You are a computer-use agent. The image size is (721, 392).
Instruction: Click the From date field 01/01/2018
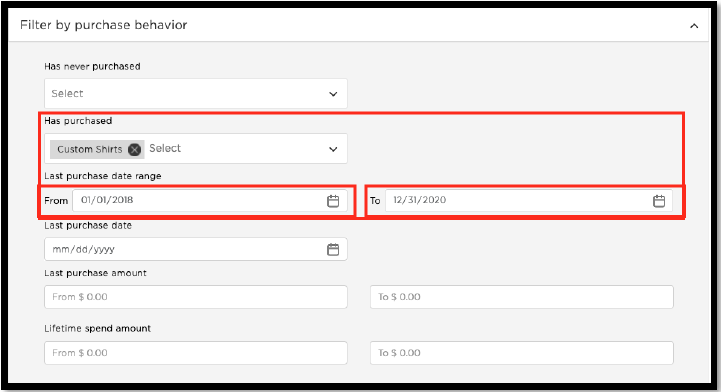(x=210, y=201)
